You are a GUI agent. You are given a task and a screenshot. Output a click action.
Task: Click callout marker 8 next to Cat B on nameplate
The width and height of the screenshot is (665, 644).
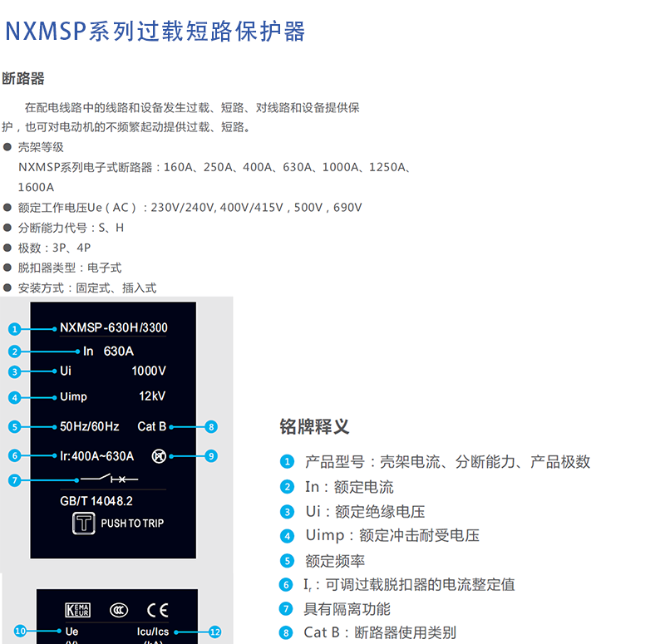[x=211, y=427]
